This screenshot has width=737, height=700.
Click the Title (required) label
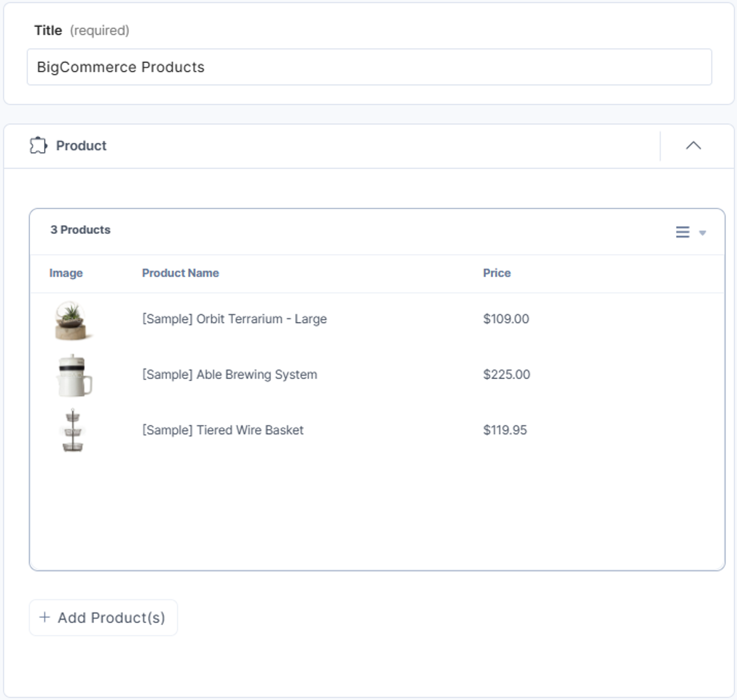click(x=82, y=31)
